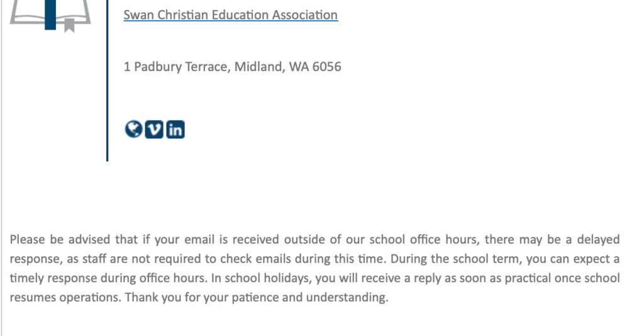This screenshot has height=336, width=644.
Task: Click the word "delayed" in the disclaimer
Action: [599, 239]
